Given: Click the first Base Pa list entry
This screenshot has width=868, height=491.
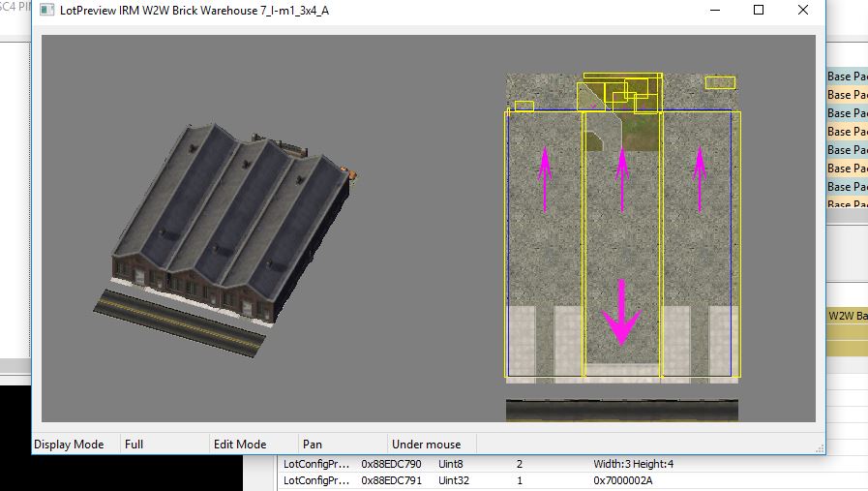Looking at the screenshot, I should pyautogui.click(x=847, y=77).
